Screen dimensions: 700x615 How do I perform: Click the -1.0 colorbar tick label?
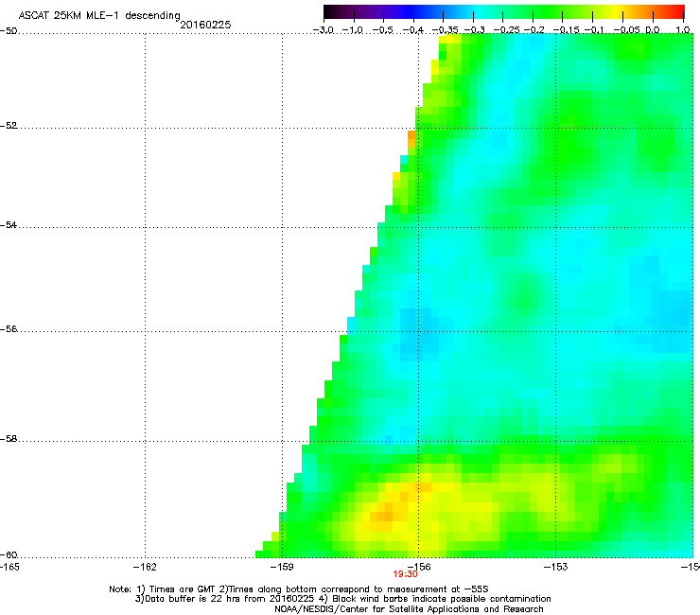click(x=353, y=30)
